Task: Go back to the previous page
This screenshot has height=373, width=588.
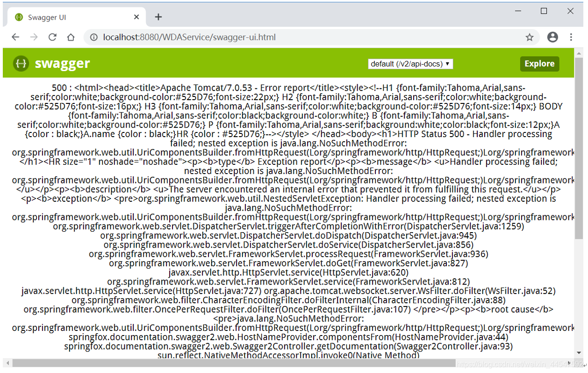Action: click(x=15, y=37)
